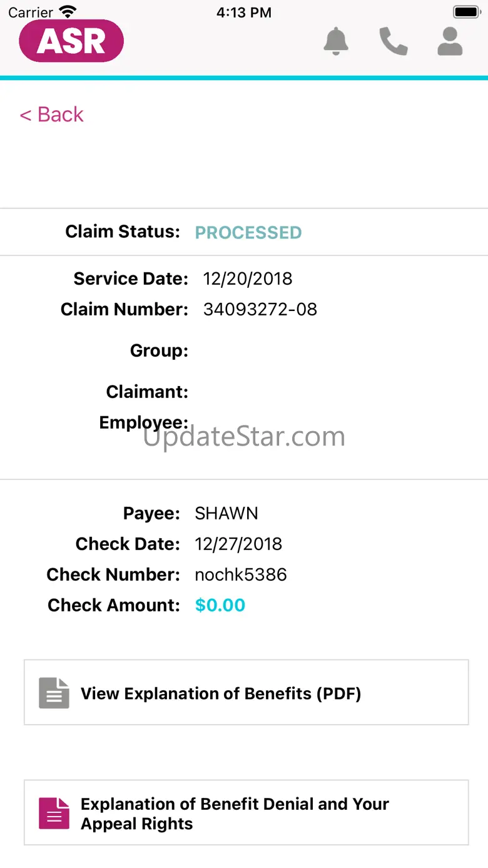Tap the battery indicator icon
This screenshot has width=488, height=868.
coord(466,12)
